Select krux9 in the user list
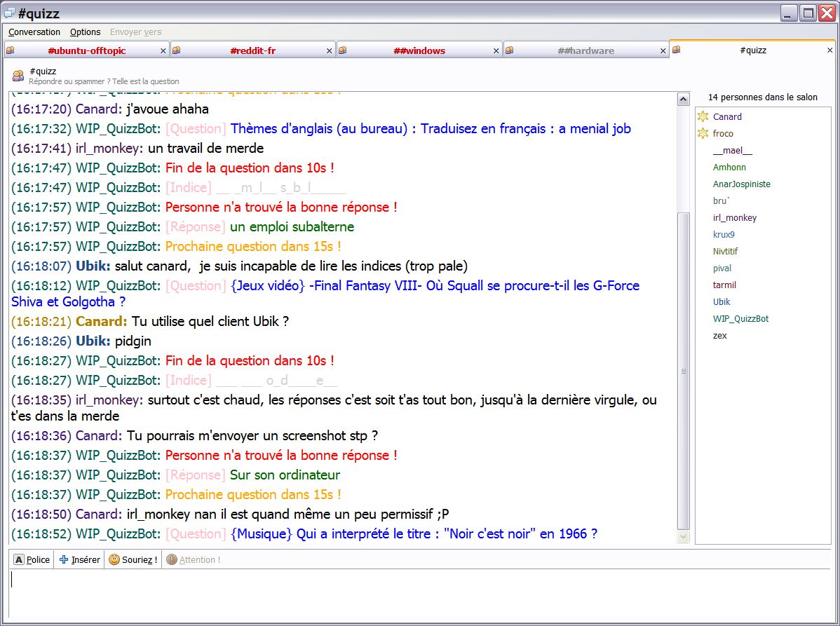 tap(724, 235)
